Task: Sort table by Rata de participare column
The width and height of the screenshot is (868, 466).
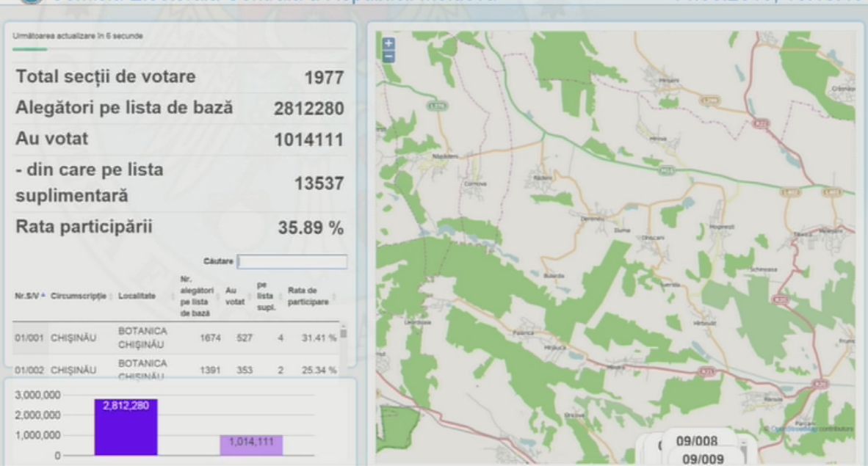Action: 309,296
